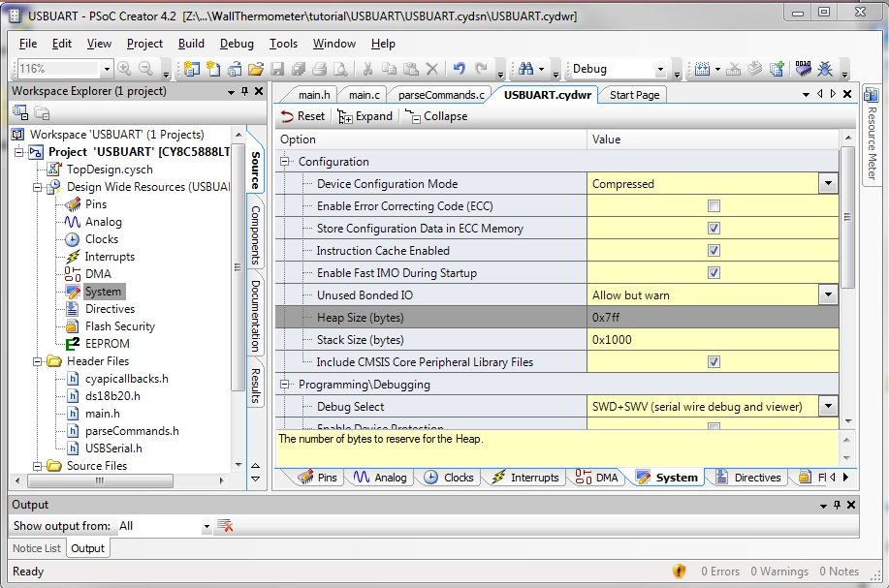Click the Save disk icon in toolbar

(x=277, y=69)
